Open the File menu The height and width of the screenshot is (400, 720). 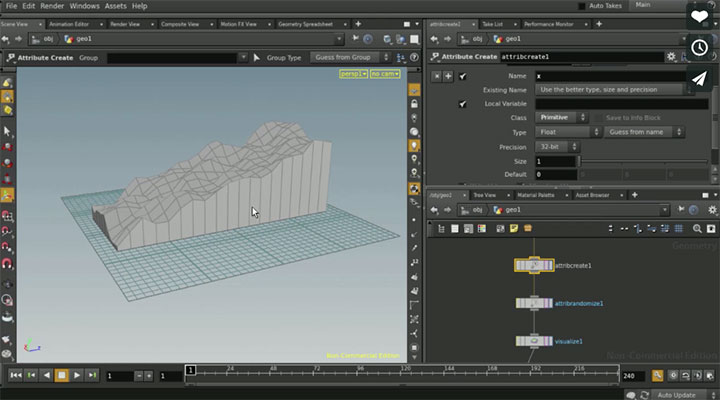tap(11, 6)
